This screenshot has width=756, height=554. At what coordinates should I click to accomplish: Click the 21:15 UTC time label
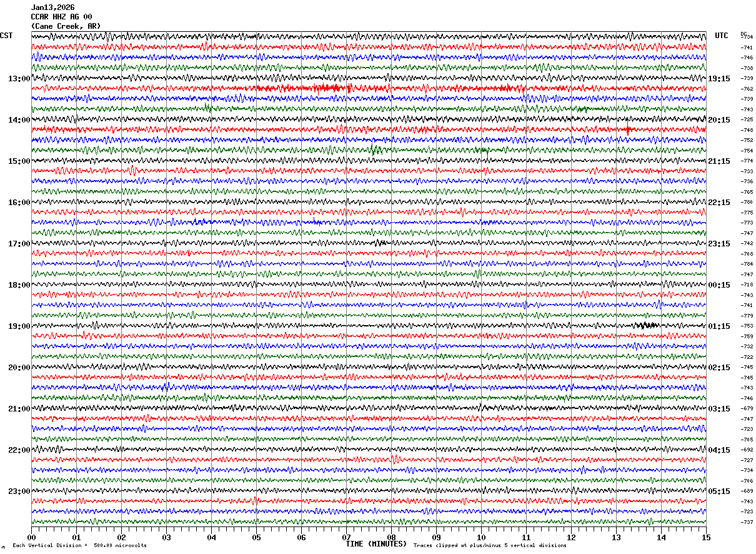tap(719, 161)
